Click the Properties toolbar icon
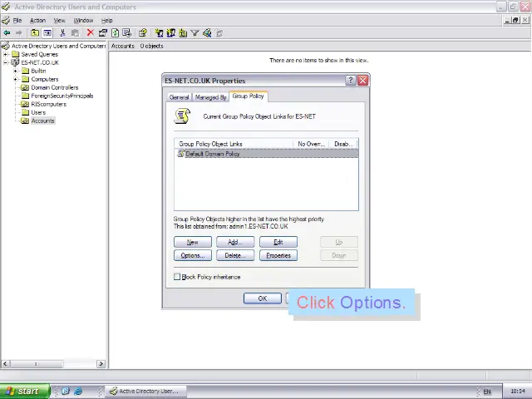Screen dimensions: 532x399 coord(102,33)
